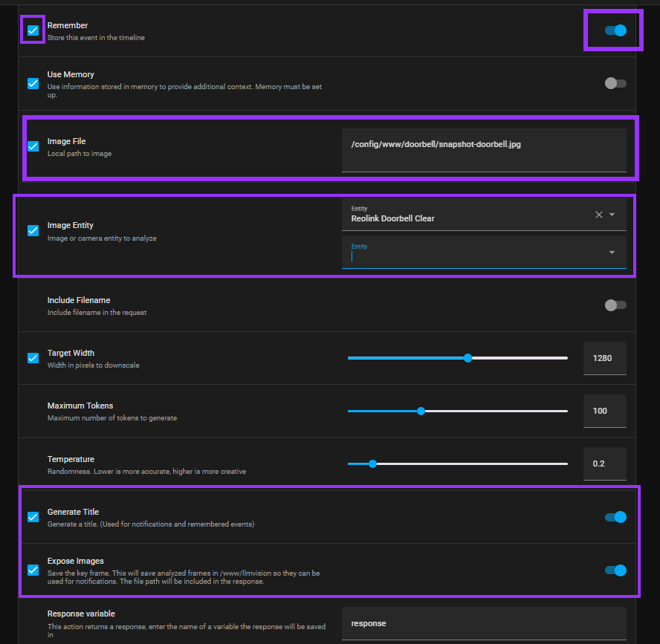The width and height of the screenshot is (660, 644).
Task: Open the empty Entity dropdown arrow
Action: tap(612, 253)
